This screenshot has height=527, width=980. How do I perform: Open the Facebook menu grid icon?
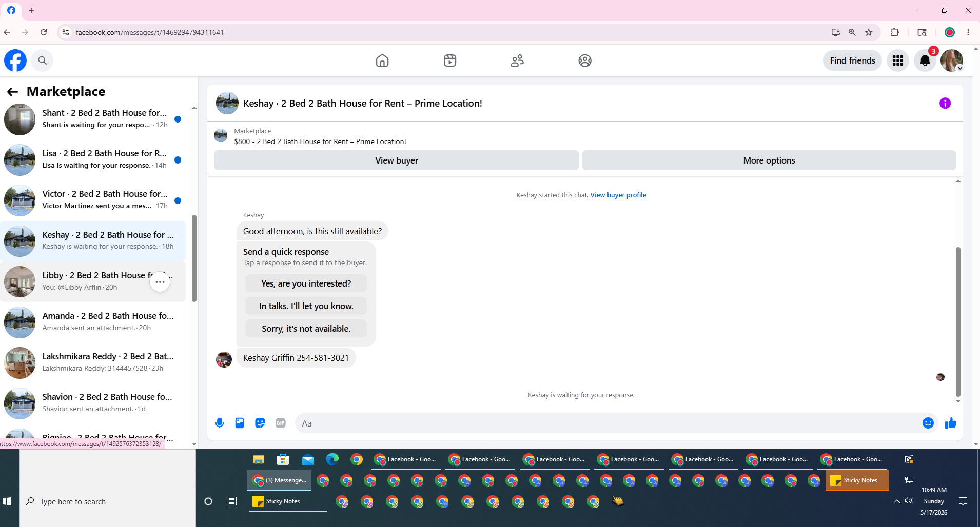click(x=898, y=60)
